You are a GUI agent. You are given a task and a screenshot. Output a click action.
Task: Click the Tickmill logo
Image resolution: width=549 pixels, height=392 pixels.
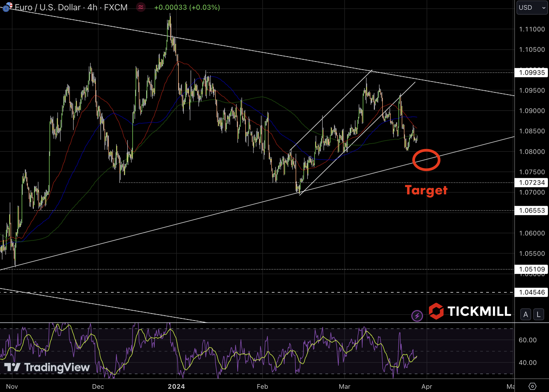pyautogui.click(x=470, y=311)
